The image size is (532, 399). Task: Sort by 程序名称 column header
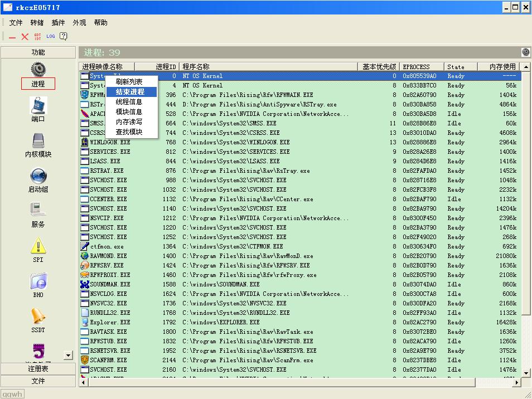click(268, 67)
